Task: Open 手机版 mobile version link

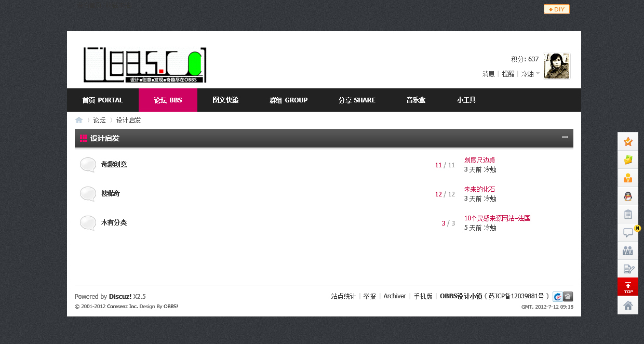Action: pyautogui.click(x=423, y=296)
